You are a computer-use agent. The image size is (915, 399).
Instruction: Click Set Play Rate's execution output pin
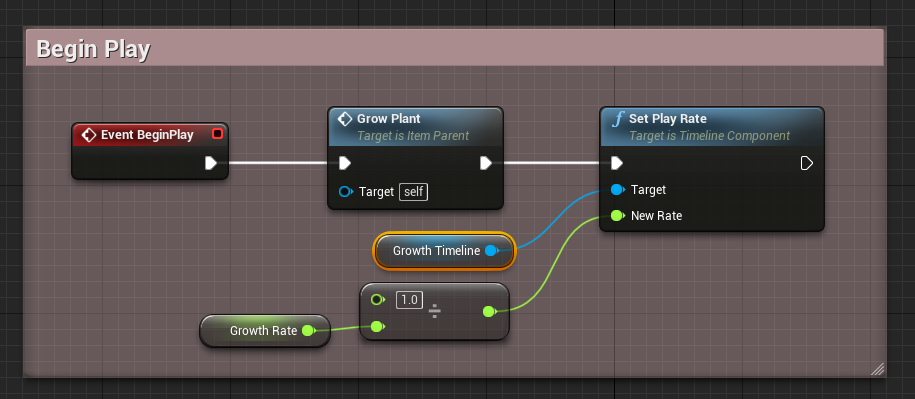806,163
